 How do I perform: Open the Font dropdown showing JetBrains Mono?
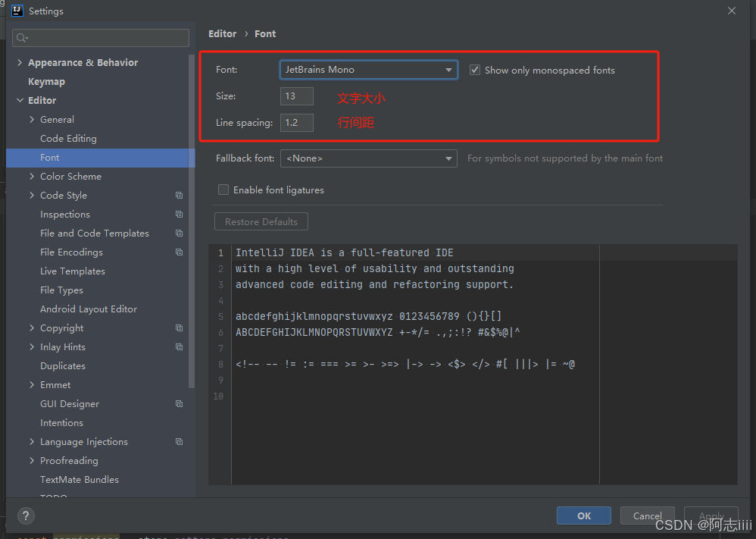(368, 70)
